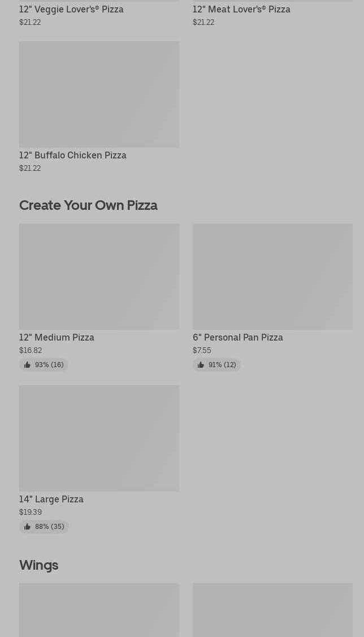The height and width of the screenshot is (637, 364).
Task: Click thumbs-up icon under 12" Medium Pizza
Action: 27,365
